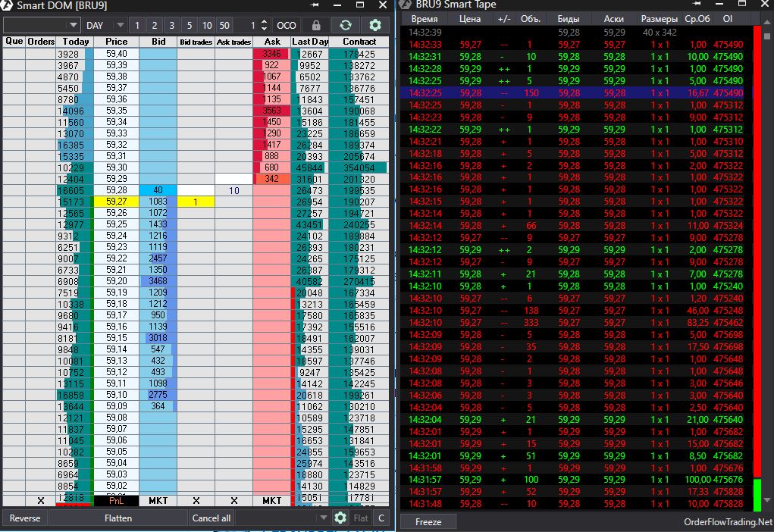Viewport: 774px width, 532px height.
Task: Click the Contract column header
Action: pyautogui.click(x=359, y=42)
